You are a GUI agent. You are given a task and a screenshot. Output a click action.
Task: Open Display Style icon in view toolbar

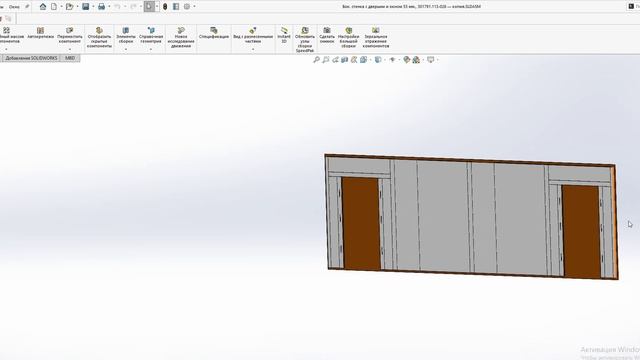click(378, 60)
